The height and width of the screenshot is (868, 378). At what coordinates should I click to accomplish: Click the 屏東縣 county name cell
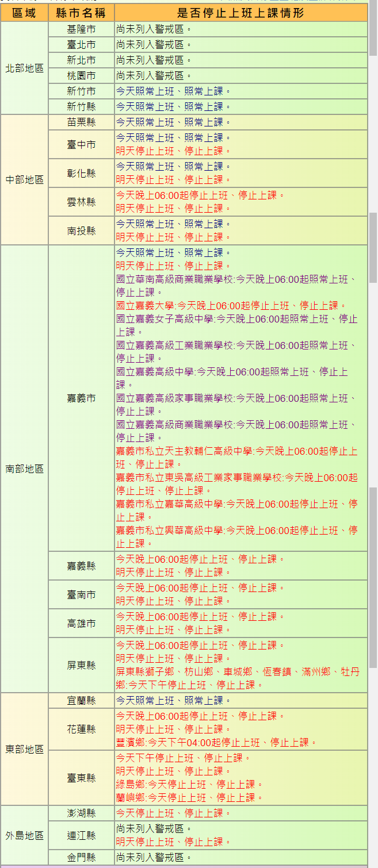(81, 665)
